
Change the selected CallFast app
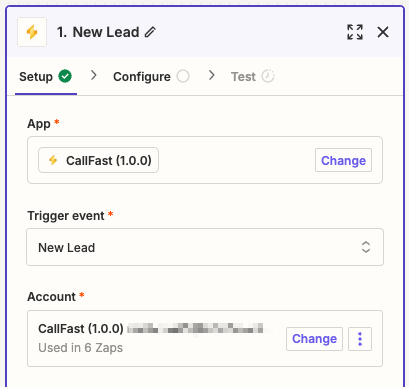click(343, 160)
